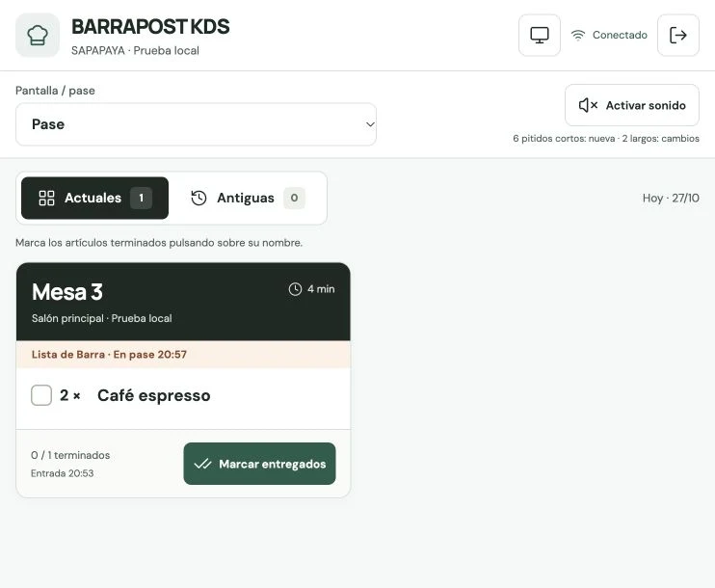
Task: Click Salón principal · Prueba local text
Action: point(102,318)
